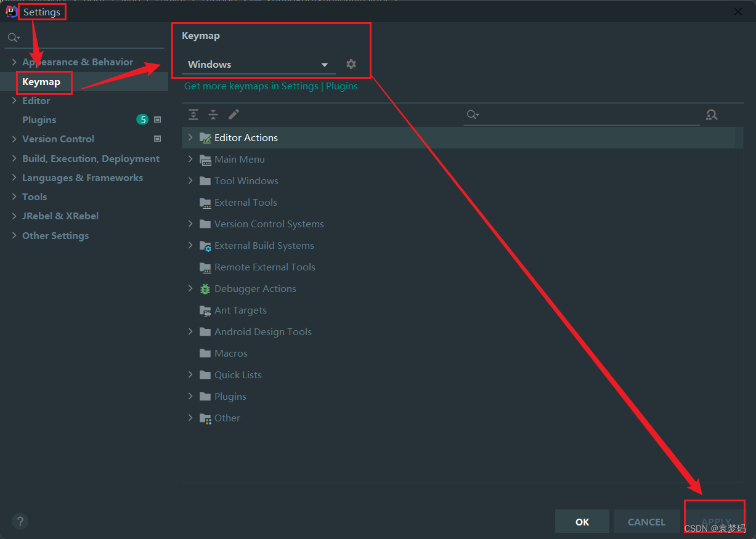Open the Plugins link after 'Get more keymaps in Settings |'
The height and width of the screenshot is (539, 756).
click(x=342, y=86)
